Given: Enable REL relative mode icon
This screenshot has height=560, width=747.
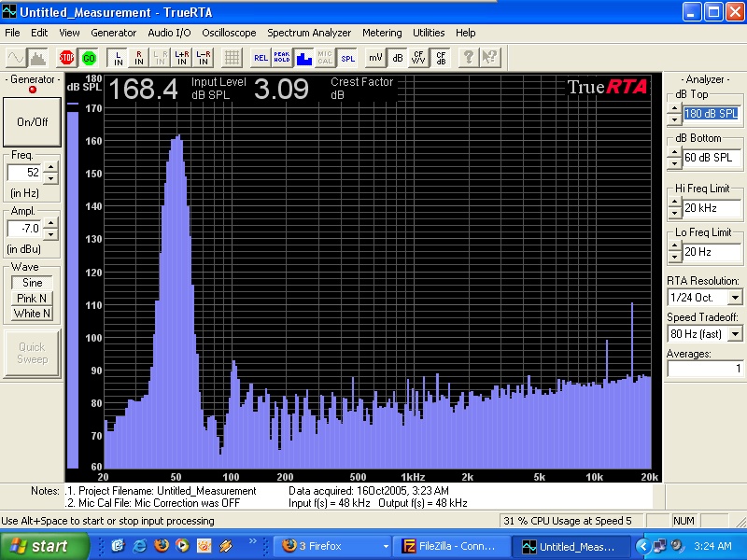Looking at the screenshot, I should (261, 58).
